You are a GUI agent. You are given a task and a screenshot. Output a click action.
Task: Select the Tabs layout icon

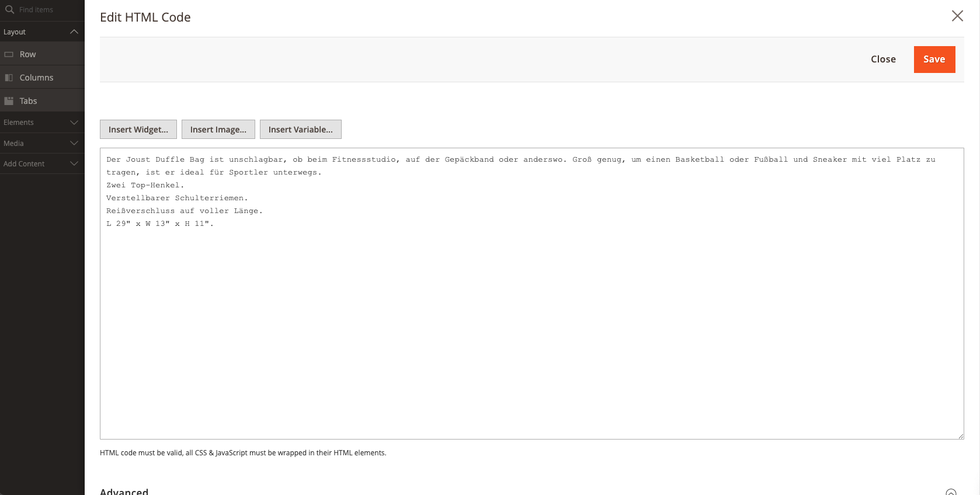[9, 101]
